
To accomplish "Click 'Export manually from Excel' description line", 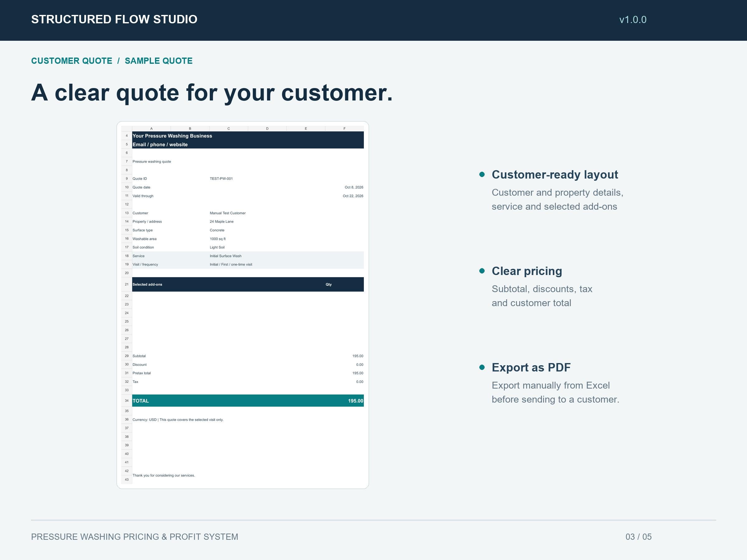I will point(551,385).
